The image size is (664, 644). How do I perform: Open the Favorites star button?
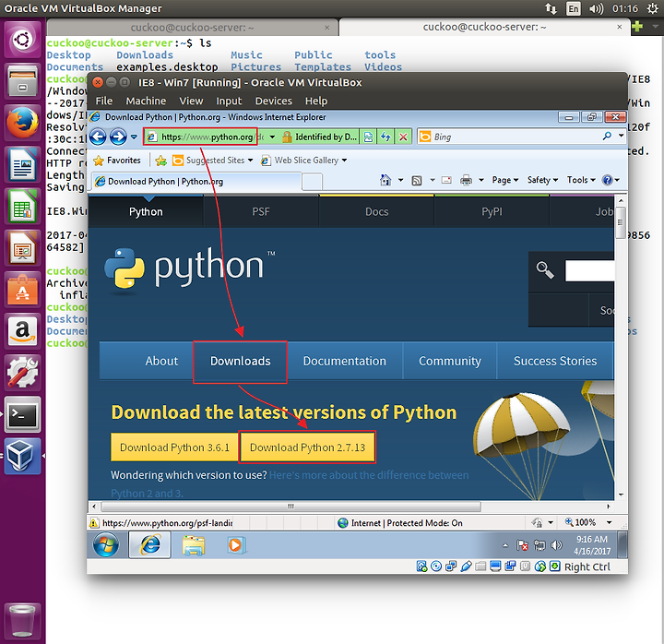point(117,161)
